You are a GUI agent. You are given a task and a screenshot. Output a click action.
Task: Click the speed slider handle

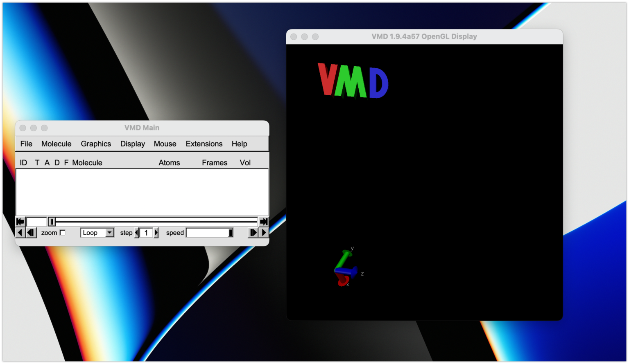[x=230, y=232]
